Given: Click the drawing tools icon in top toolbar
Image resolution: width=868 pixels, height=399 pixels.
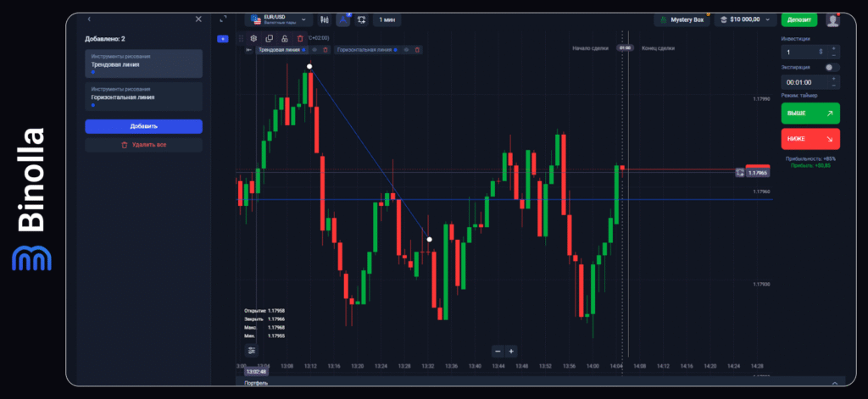Looking at the screenshot, I should point(343,19).
